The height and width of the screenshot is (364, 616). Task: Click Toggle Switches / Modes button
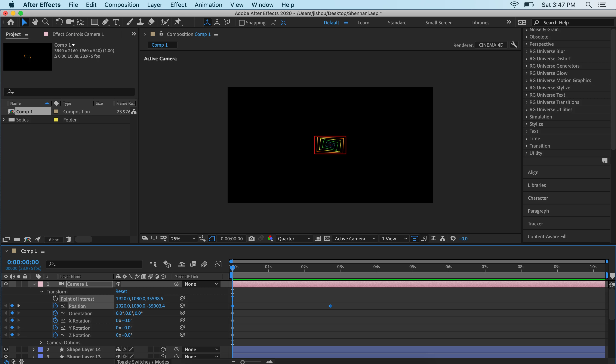143,361
